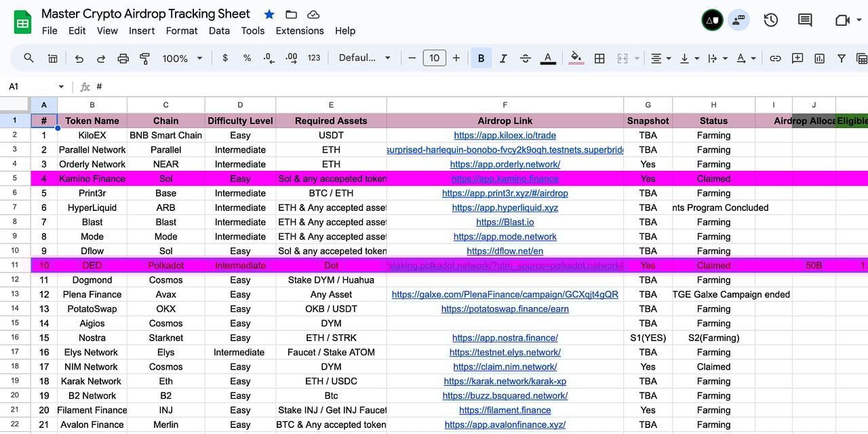Star the Master Crypto Airdrop document

269,14
